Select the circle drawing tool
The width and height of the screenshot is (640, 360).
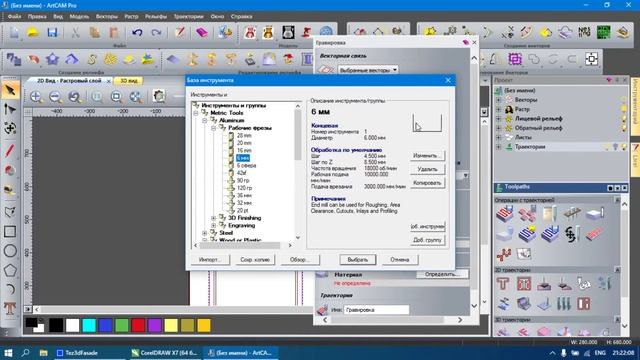click(x=10, y=251)
